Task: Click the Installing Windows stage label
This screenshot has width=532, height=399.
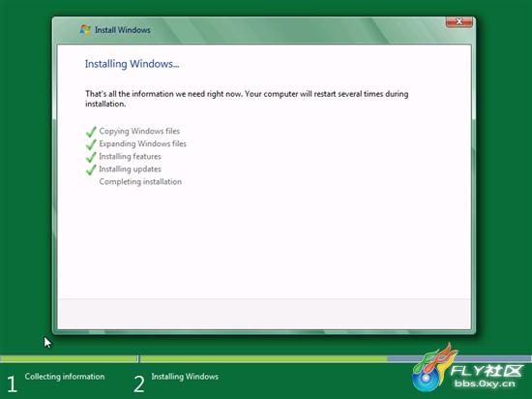Action: (x=185, y=377)
